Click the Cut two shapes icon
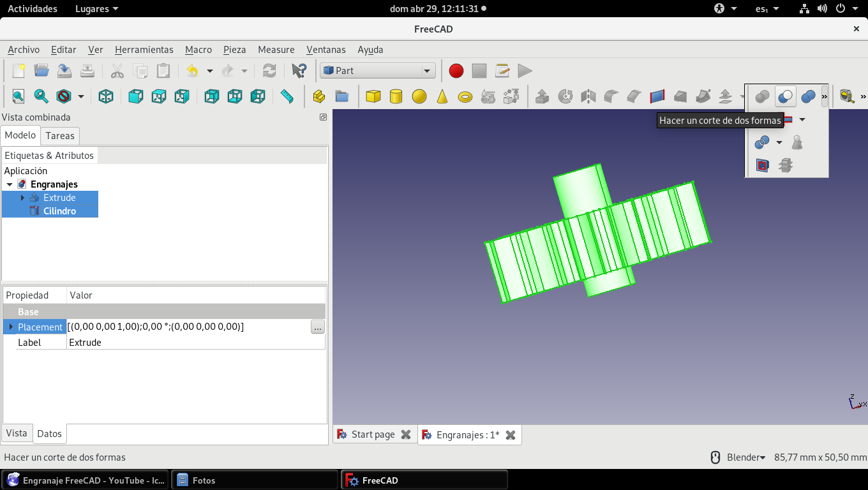The height and width of the screenshot is (490, 868). pos(785,96)
